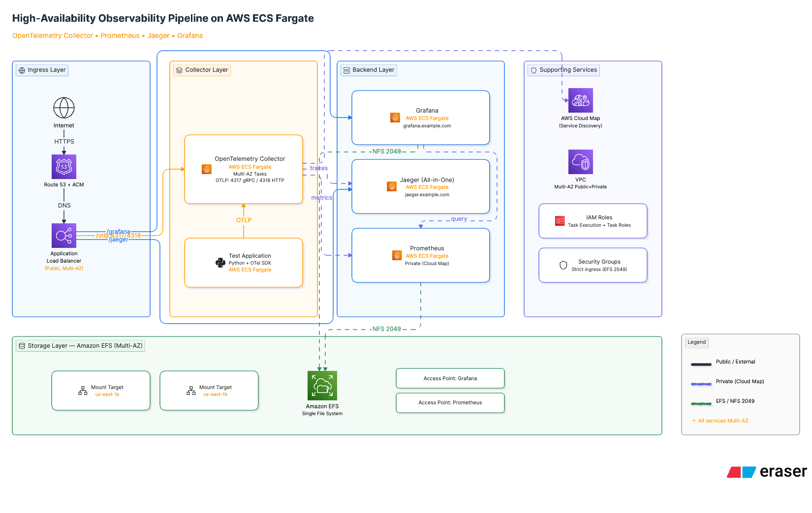812x513 pixels.
Task: Click Prometheus's ECS Fargate icon
Action: 397,255
